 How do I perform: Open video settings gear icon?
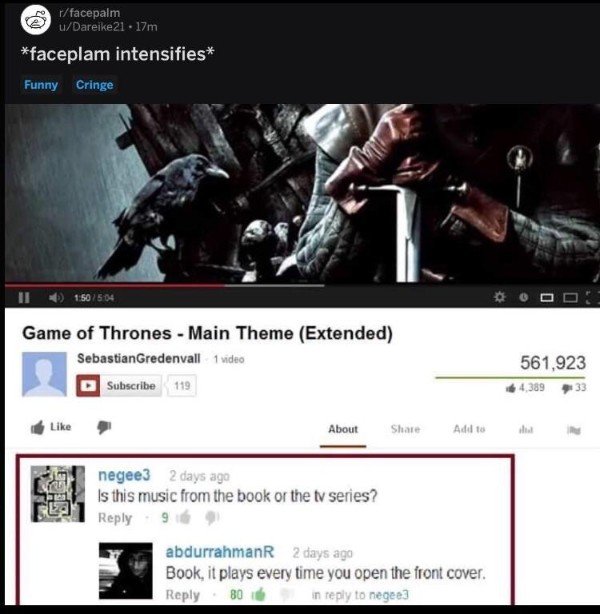click(x=499, y=298)
